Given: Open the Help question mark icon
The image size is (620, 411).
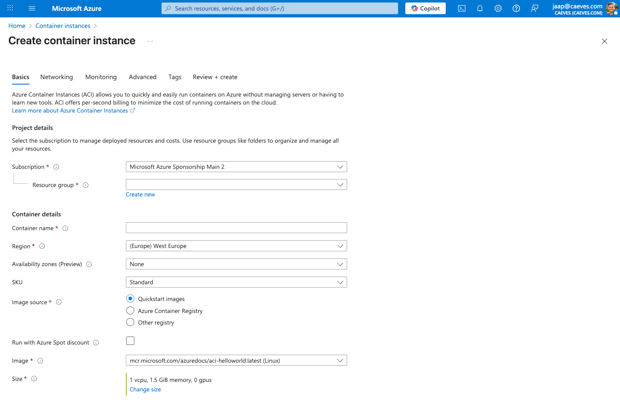Looking at the screenshot, I should [516, 8].
